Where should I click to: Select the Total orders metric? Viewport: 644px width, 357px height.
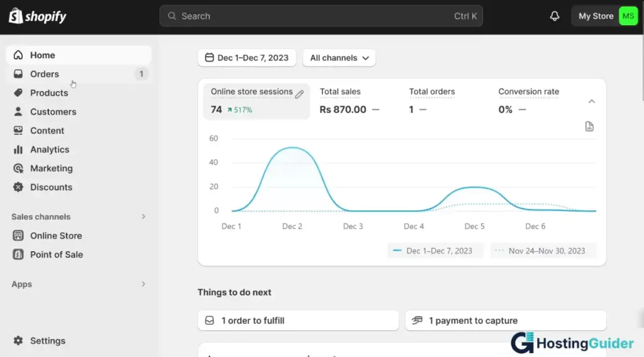tap(432, 101)
